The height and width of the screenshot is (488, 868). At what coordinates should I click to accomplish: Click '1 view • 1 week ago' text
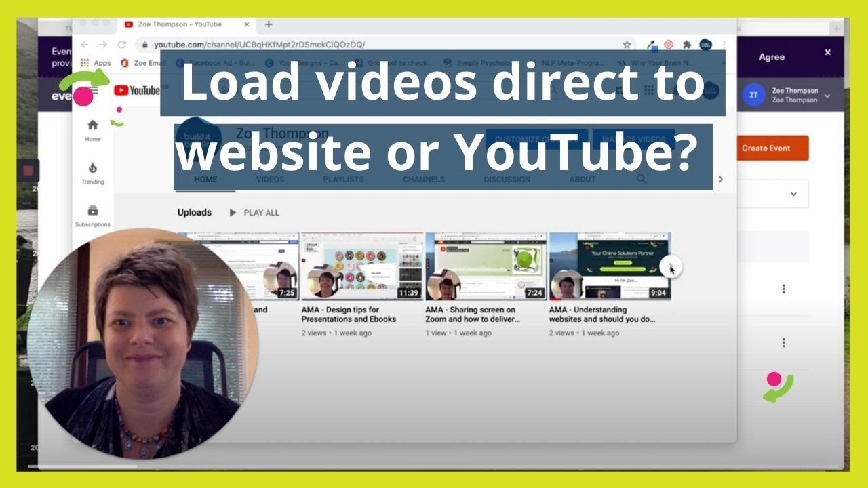tap(458, 333)
